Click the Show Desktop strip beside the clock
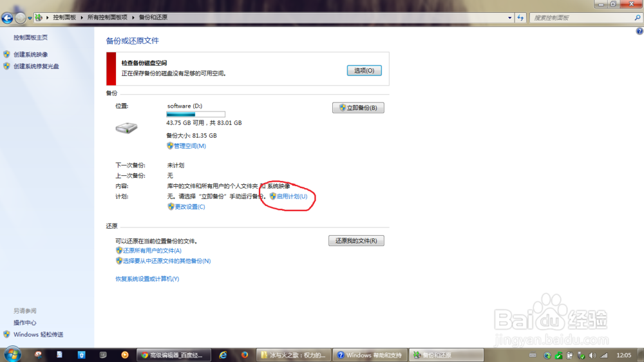 click(x=641, y=355)
